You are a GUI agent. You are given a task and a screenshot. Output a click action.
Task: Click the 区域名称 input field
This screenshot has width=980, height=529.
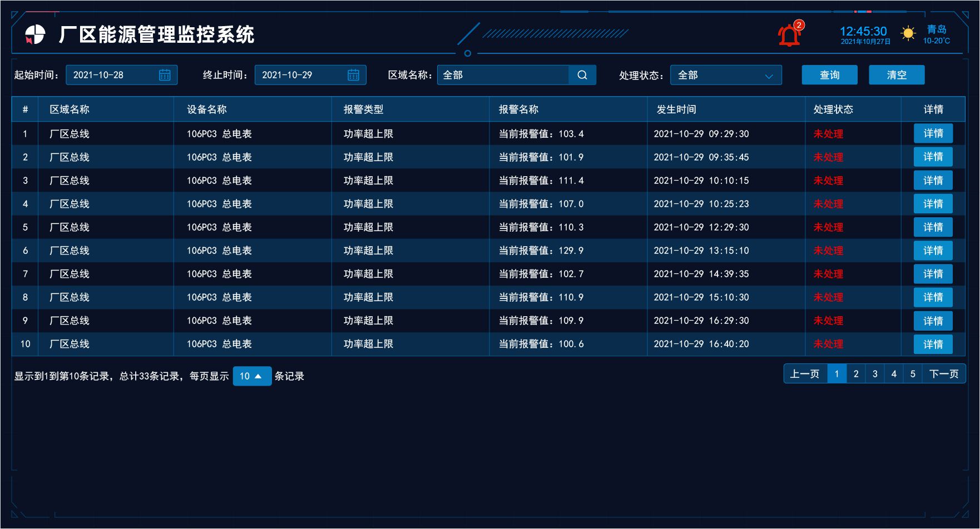[x=503, y=75]
